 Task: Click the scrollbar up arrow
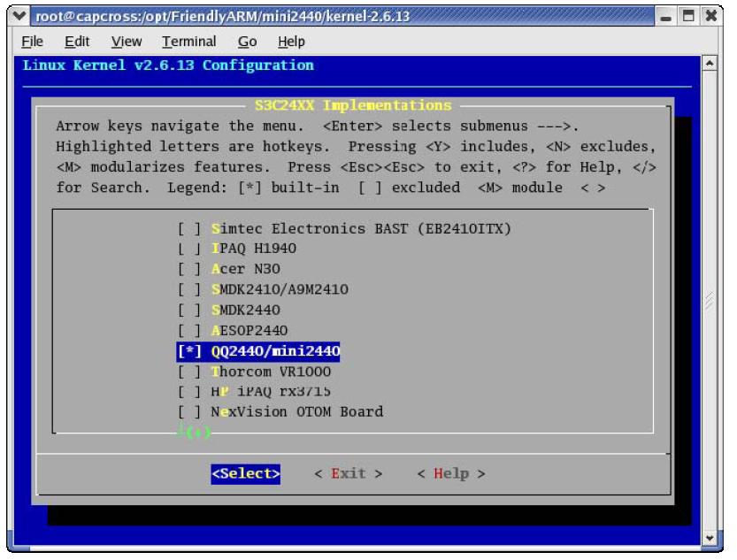coord(710,63)
